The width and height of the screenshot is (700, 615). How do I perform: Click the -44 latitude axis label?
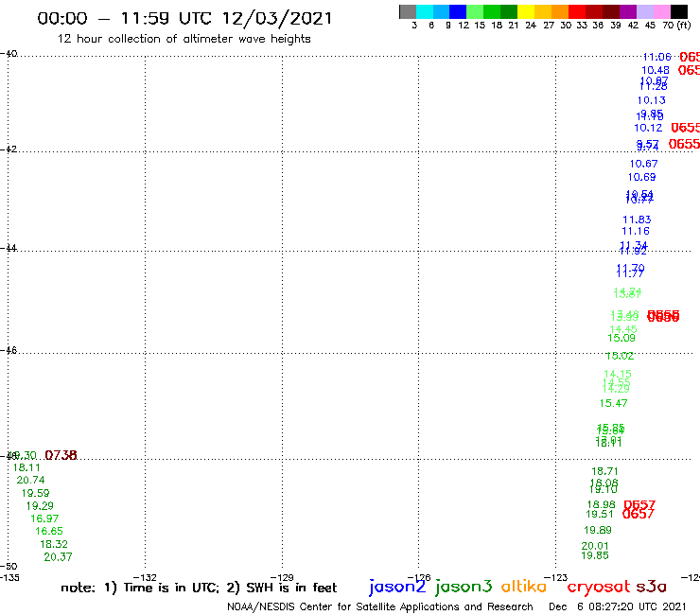click(9, 248)
